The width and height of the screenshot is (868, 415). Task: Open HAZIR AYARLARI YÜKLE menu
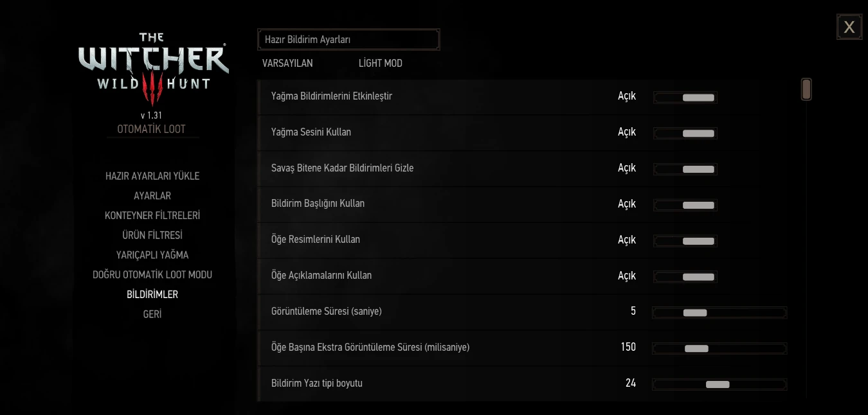152,176
